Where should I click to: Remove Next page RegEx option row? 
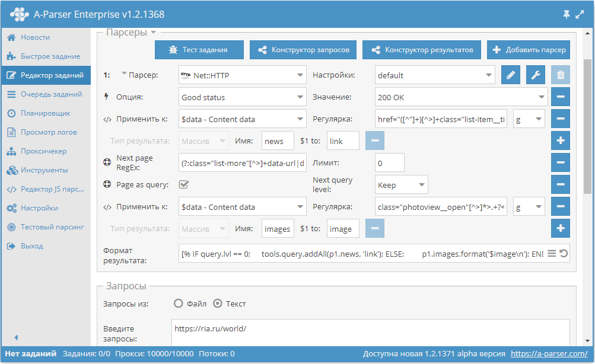point(561,162)
